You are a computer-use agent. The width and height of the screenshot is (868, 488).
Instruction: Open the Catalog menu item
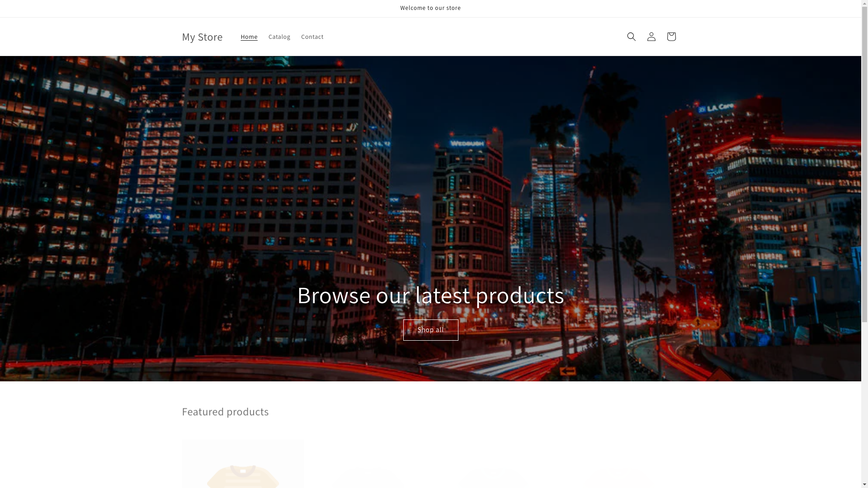click(x=279, y=37)
